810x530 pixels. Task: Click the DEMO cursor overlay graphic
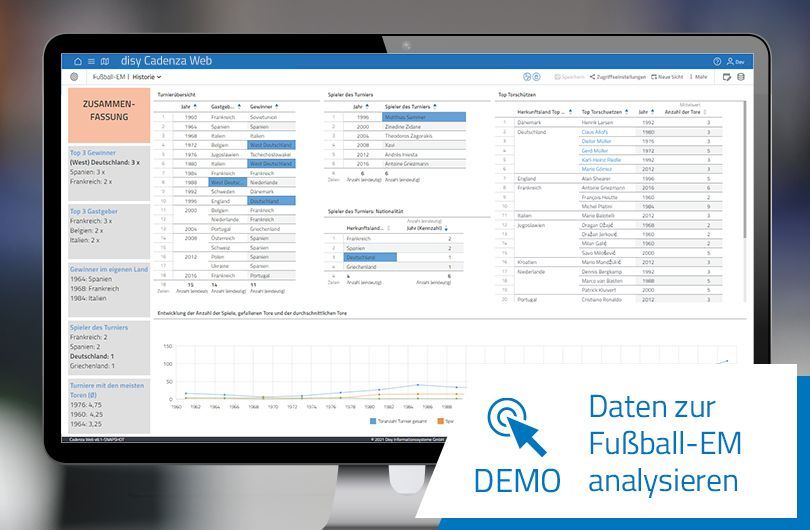click(516, 429)
